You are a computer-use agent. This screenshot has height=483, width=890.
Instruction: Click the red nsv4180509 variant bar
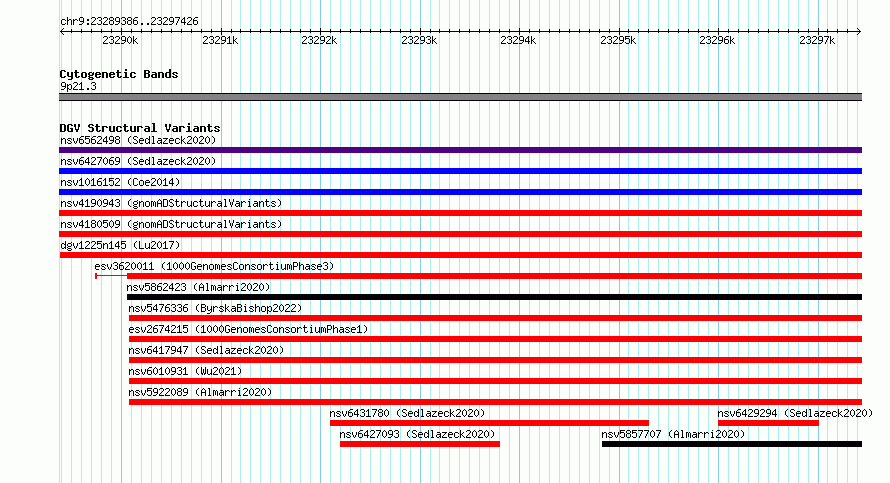[x=460, y=234]
